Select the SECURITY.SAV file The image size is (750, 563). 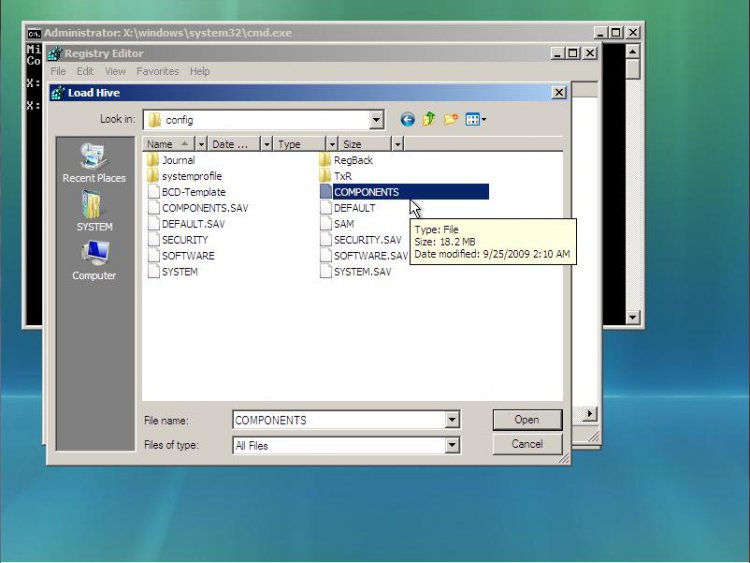click(x=361, y=240)
